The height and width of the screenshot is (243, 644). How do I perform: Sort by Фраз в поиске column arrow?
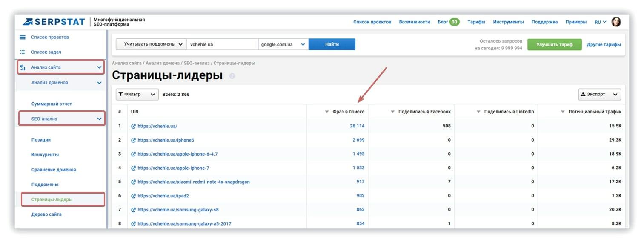click(x=327, y=112)
